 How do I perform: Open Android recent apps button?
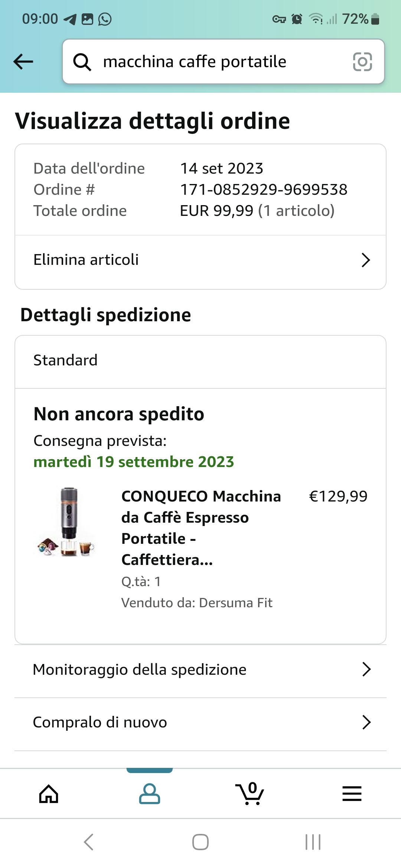coord(313,842)
